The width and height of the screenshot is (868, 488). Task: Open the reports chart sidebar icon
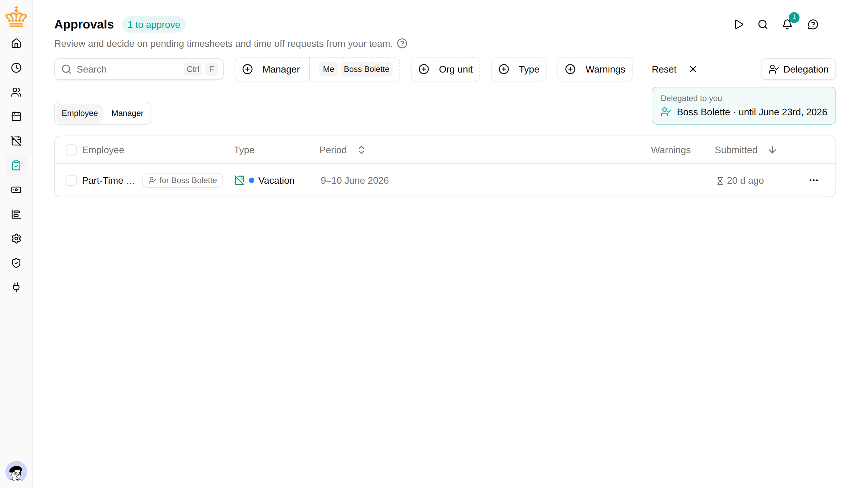click(x=16, y=214)
